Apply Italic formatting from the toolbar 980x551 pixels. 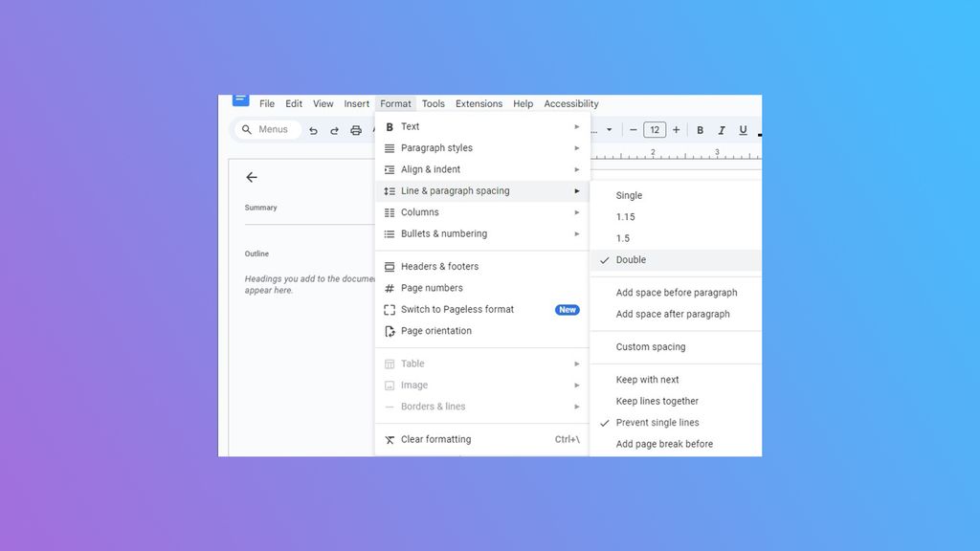pos(722,129)
